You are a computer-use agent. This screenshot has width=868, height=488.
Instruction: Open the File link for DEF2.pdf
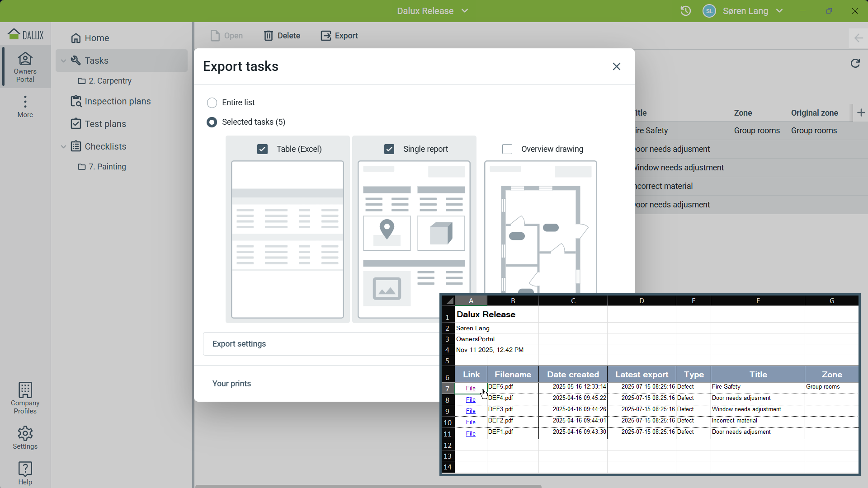(x=471, y=422)
